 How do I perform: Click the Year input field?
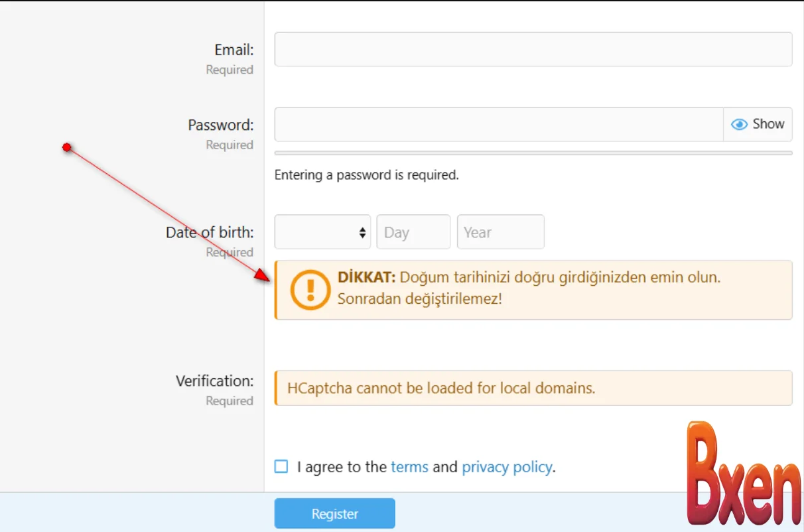[500, 232]
